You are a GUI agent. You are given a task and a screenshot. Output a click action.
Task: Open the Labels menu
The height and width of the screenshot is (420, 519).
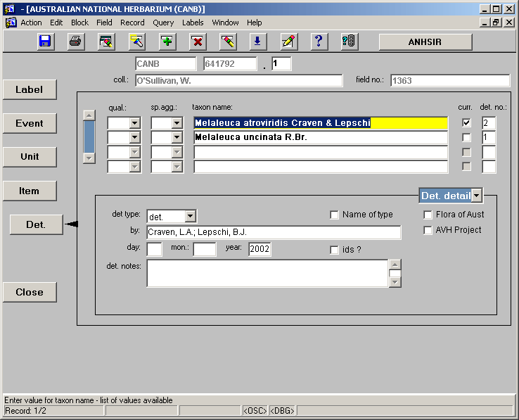(x=193, y=23)
